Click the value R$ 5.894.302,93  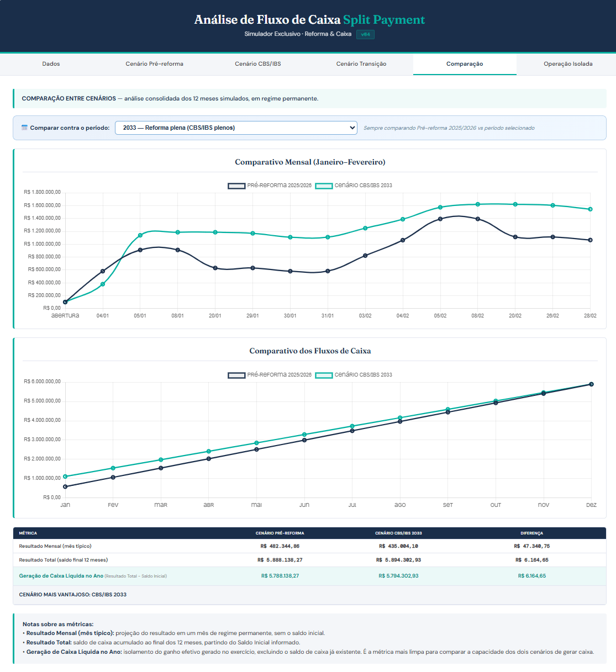tap(398, 560)
